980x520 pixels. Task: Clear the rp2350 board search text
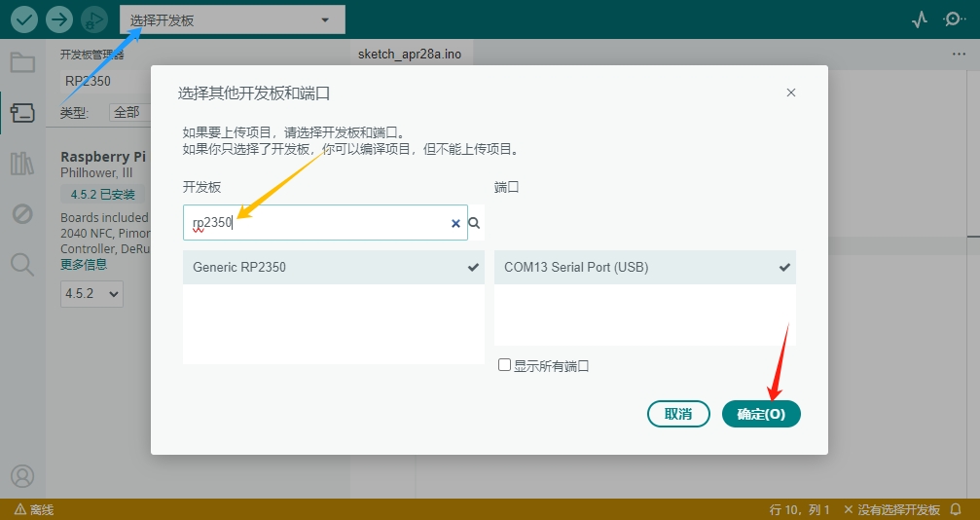click(x=455, y=223)
